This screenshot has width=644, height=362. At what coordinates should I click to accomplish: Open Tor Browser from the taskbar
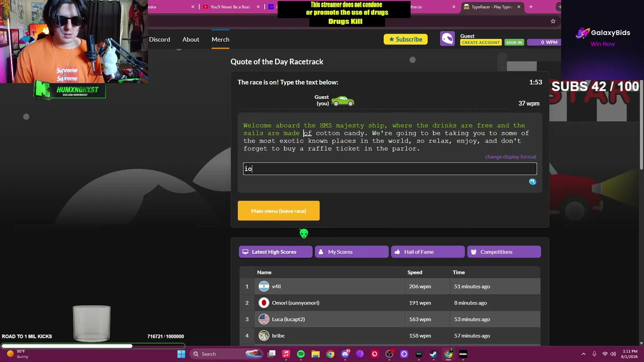click(x=360, y=354)
